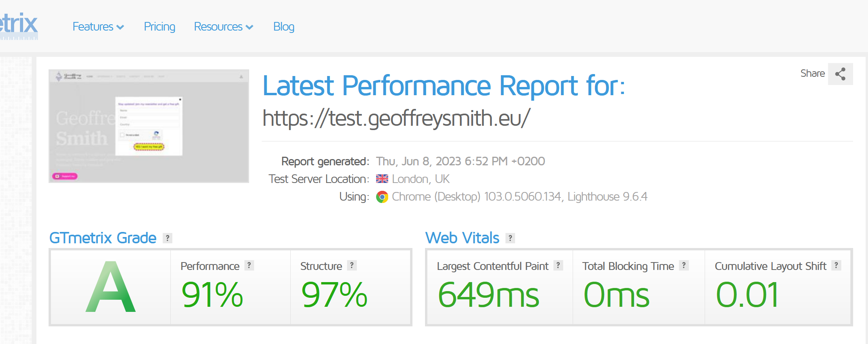Select the 0.01 Cumulative Layout Shift value

pyautogui.click(x=747, y=295)
